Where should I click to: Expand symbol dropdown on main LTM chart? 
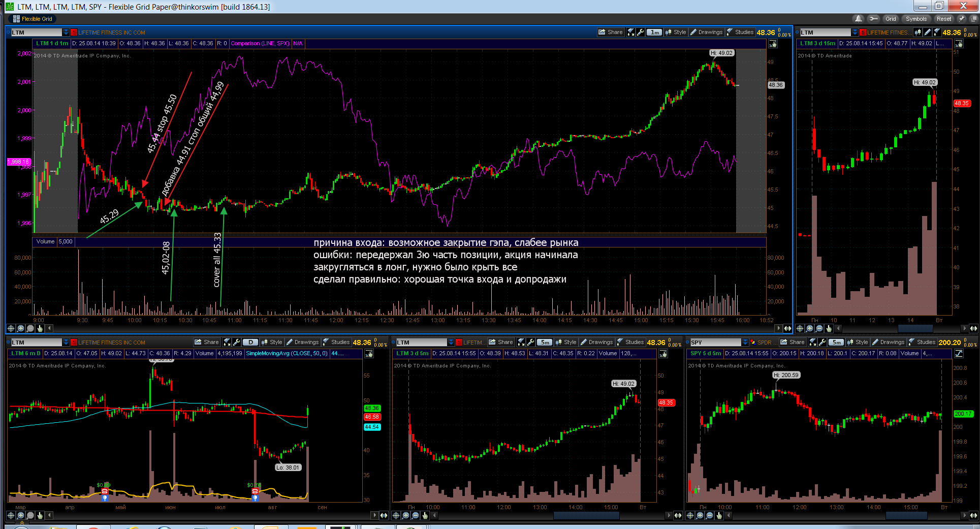pyautogui.click(x=66, y=33)
